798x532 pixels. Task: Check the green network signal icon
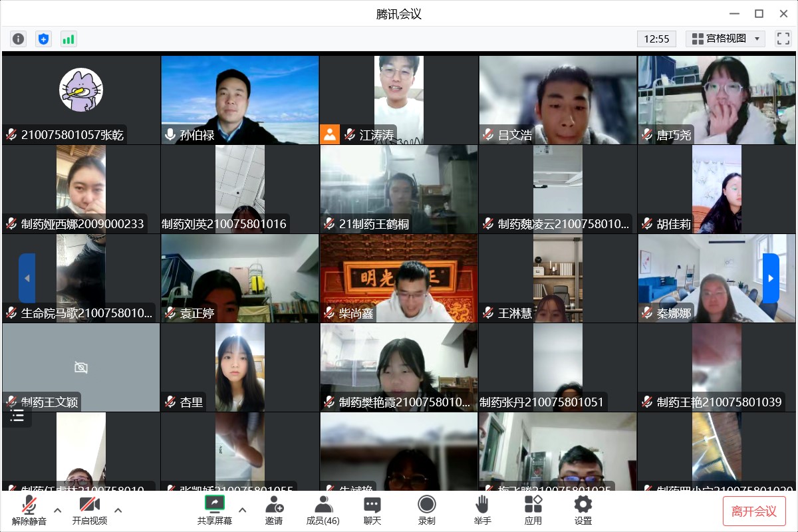click(x=68, y=39)
